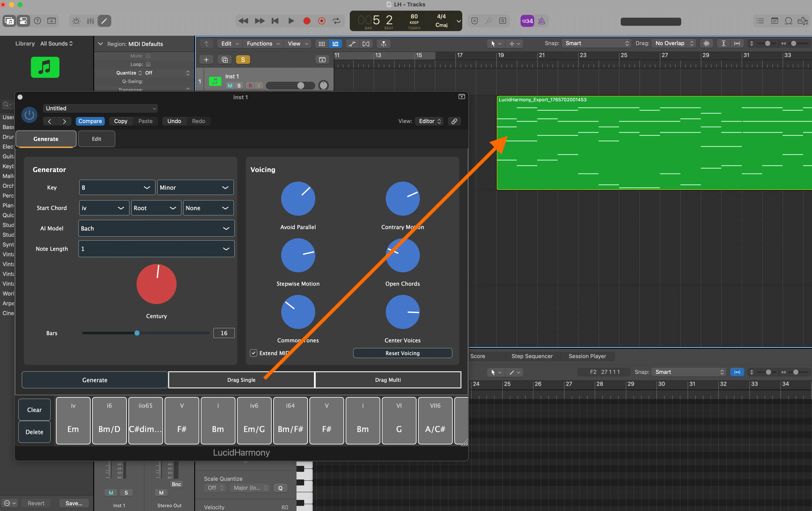Image resolution: width=812 pixels, height=511 pixels.
Task: Select the Session Player tab
Action: 587,356
